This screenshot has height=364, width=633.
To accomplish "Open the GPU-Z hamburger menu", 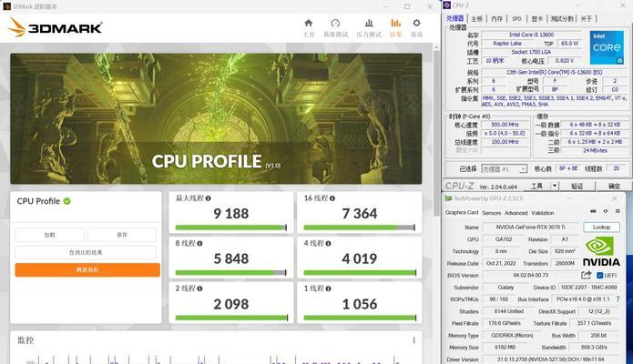I will coord(618,211).
